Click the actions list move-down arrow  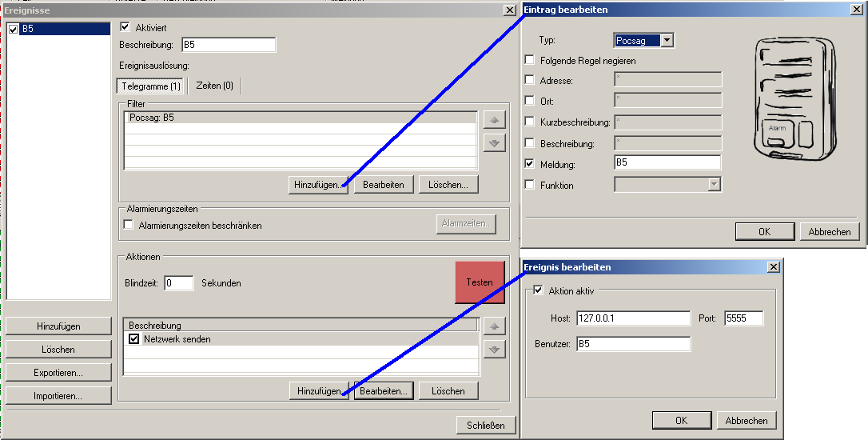pos(494,349)
